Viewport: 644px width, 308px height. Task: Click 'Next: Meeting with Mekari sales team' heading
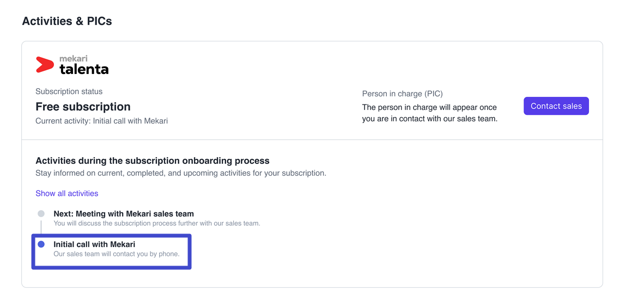124,214
